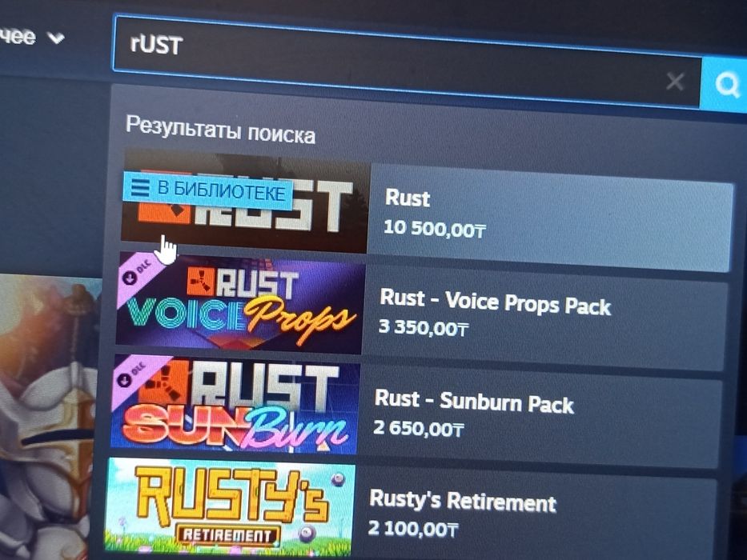The image size is (747, 560).
Task: Open the Rust game thumbnail
Action: pos(245,202)
